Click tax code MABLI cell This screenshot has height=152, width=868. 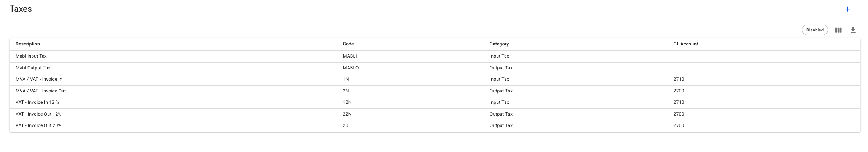(350, 56)
